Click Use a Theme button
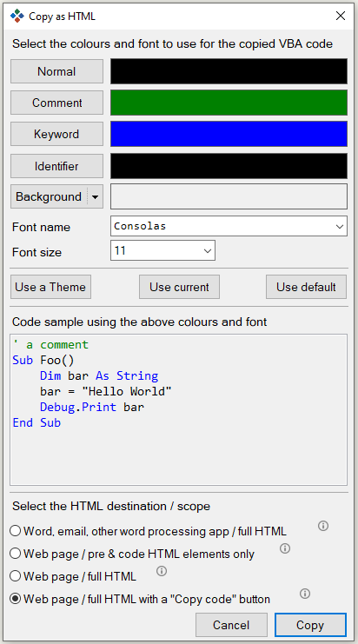 (50, 287)
